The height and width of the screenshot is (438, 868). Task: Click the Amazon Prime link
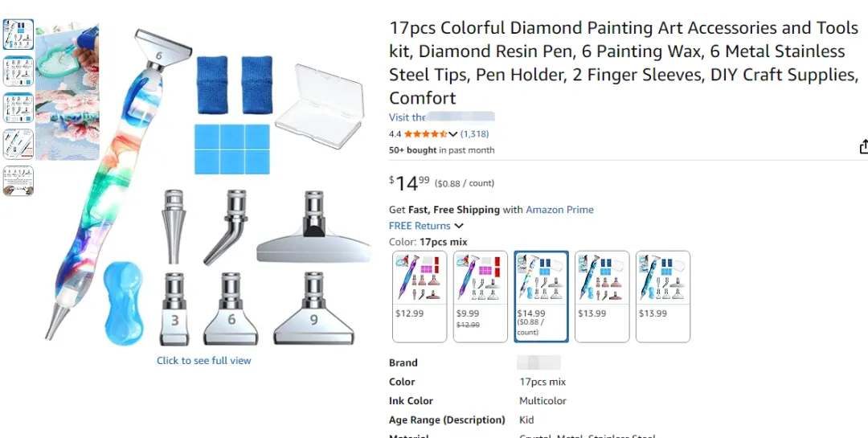pos(559,210)
